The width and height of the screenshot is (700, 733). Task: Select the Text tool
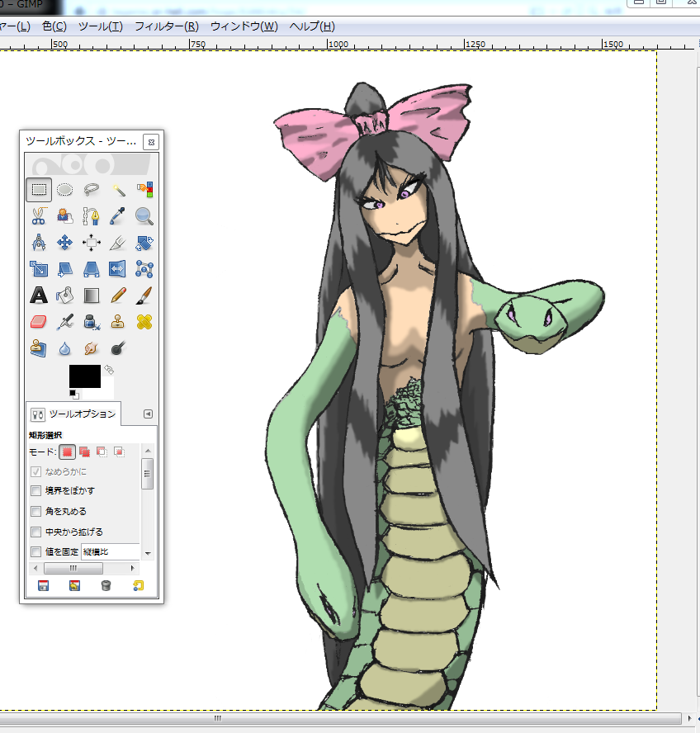(x=39, y=295)
